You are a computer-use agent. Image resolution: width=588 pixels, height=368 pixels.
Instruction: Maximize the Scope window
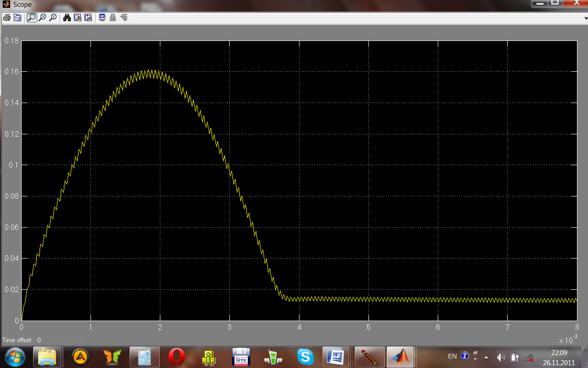[x=554, y=3]
